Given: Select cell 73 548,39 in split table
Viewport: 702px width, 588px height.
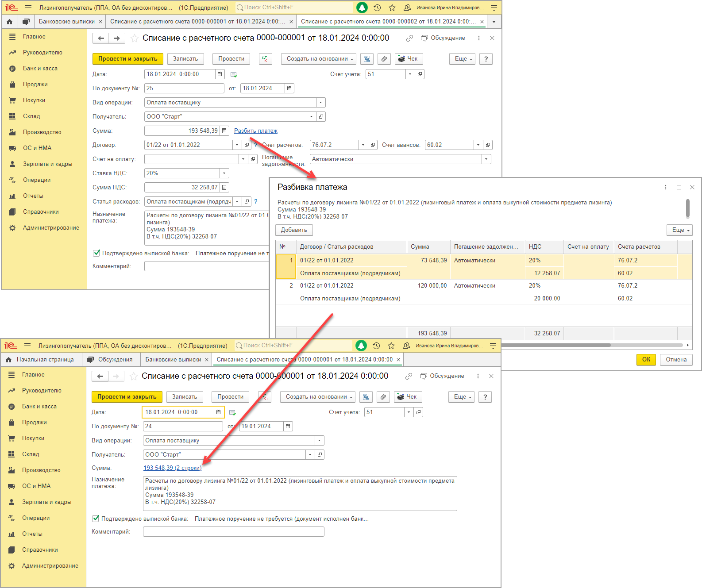Looking at the screenshot, I should [x=428, y=261].
